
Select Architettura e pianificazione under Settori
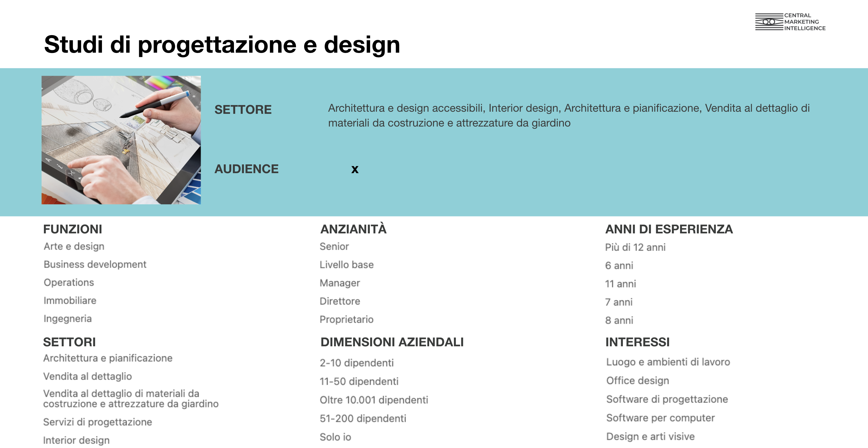click(107, 358)
